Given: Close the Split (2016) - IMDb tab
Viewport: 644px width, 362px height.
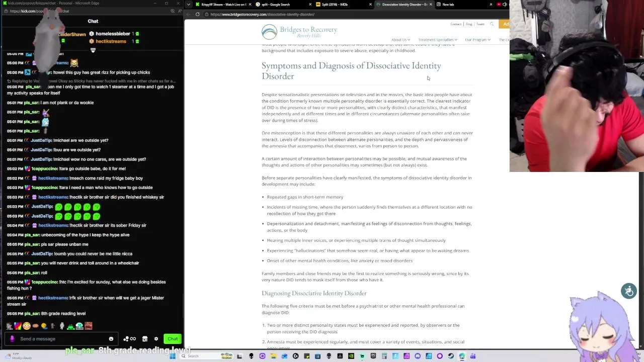Looking at the screenshot, I should click(x=371, y=5).
